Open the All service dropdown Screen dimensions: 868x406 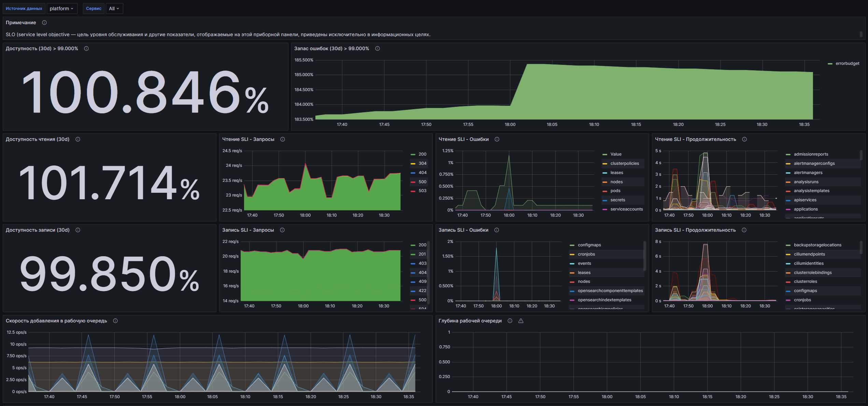pyautogui.click(x=114, y=9)
